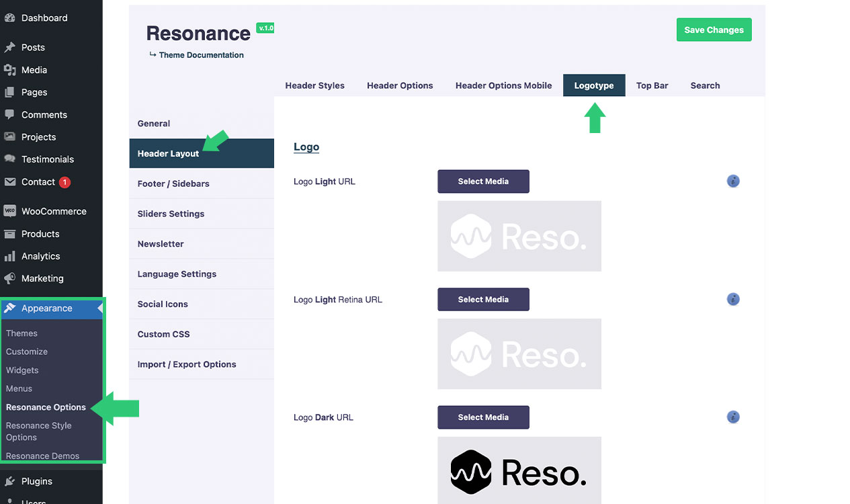Open the Theme Documentation link

[201, 55]
